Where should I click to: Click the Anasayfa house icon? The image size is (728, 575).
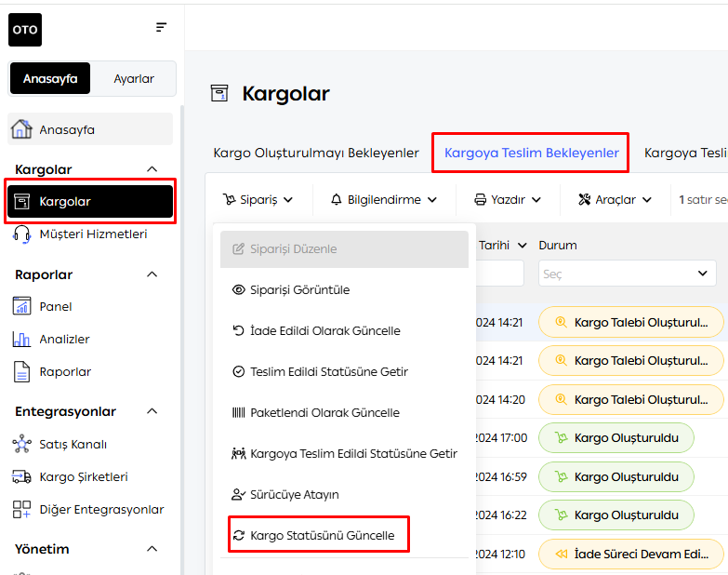click(x=21, y=129)
